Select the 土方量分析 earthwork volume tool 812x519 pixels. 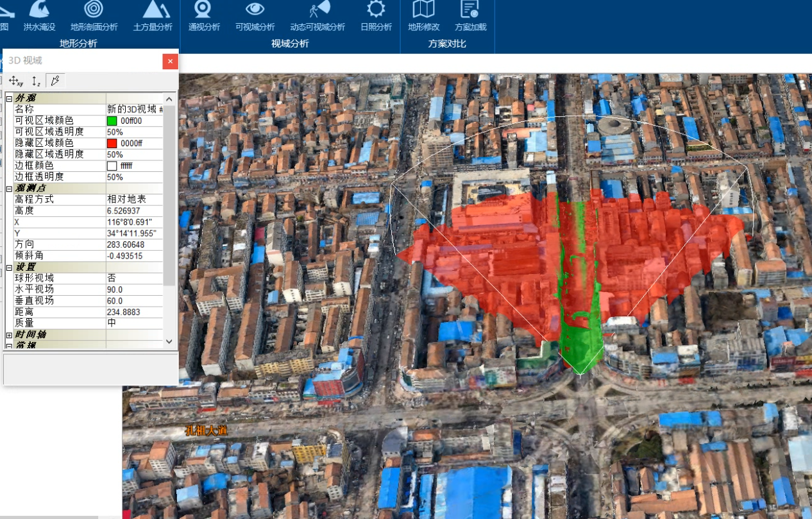153,11
